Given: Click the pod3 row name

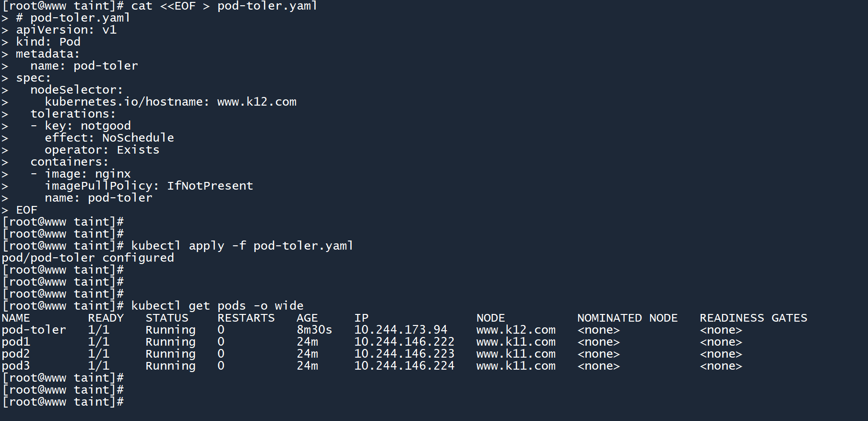Looking at the screenshot, I should point(16,366).
